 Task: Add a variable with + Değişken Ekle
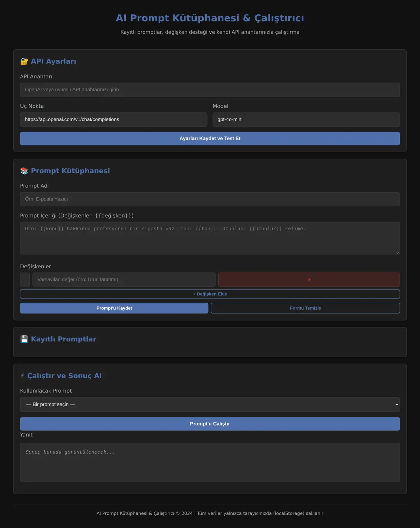210,294
